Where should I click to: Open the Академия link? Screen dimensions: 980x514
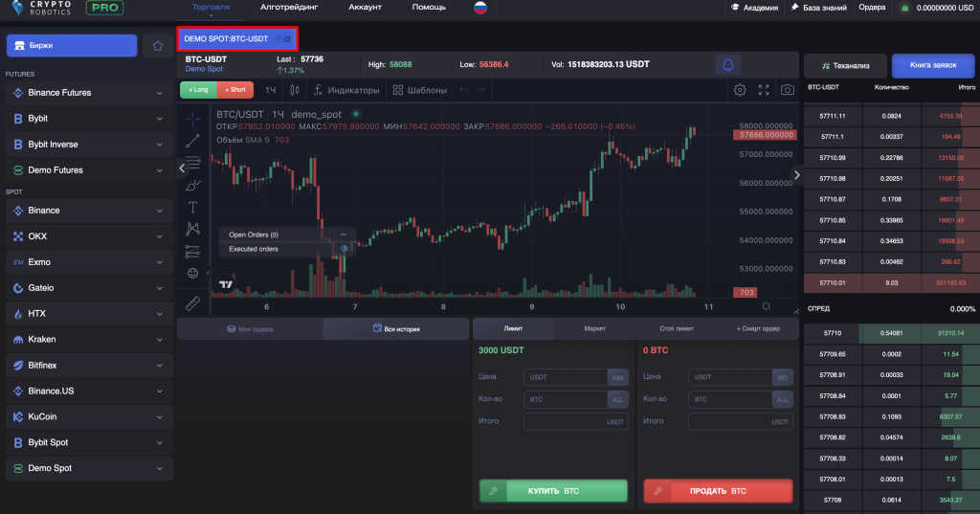pyautogui.click(x=754, y=8)
